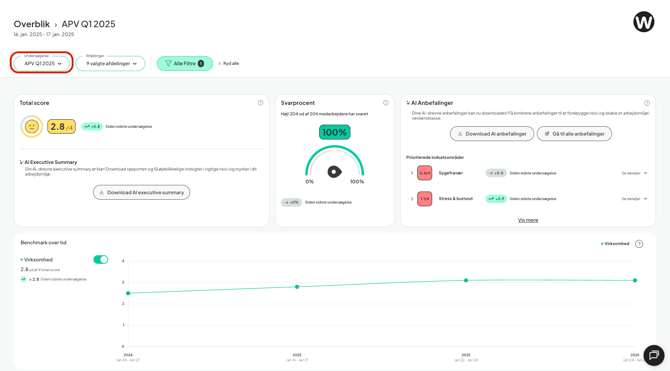This screenshot has width=670, height=371.
Task: Go to the Overblik breadcrumb
Action: pyautogui.click(x=32, y=24)
